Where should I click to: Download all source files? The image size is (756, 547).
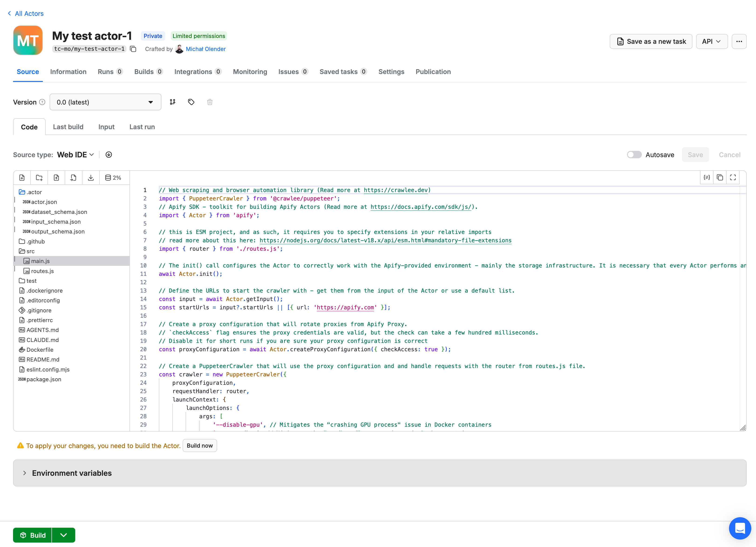tap(91, 178)
